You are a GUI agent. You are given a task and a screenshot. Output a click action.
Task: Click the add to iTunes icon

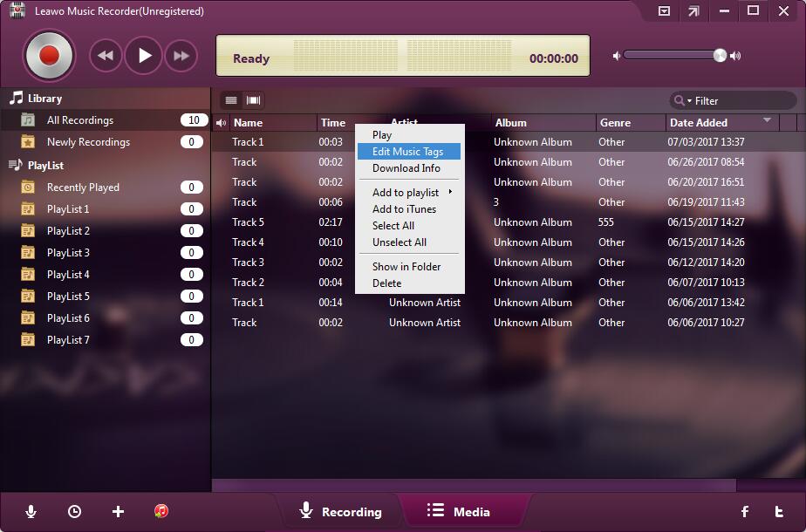(x=161, y=512)
